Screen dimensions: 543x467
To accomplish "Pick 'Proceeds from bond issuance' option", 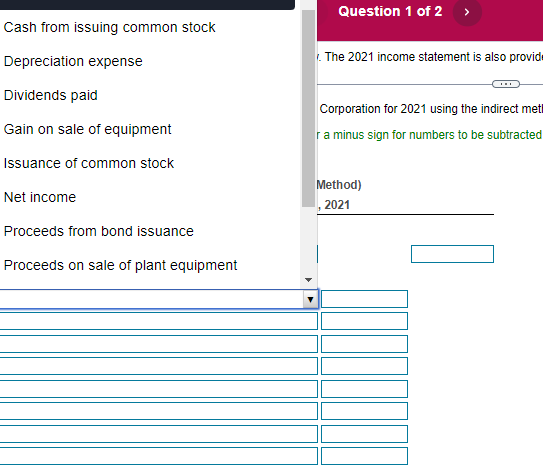I will [98, 231].
